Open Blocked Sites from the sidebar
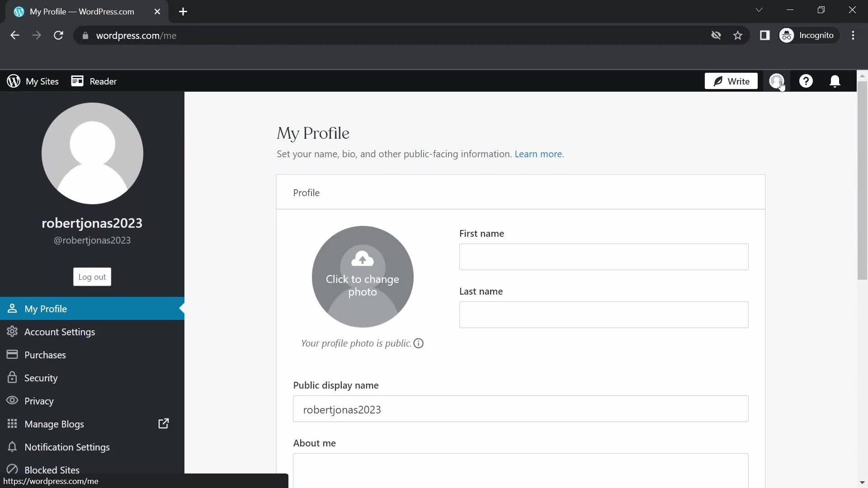The height and width of the screenshot is (488, 868). pyautogui.click(x=52, y=470)
